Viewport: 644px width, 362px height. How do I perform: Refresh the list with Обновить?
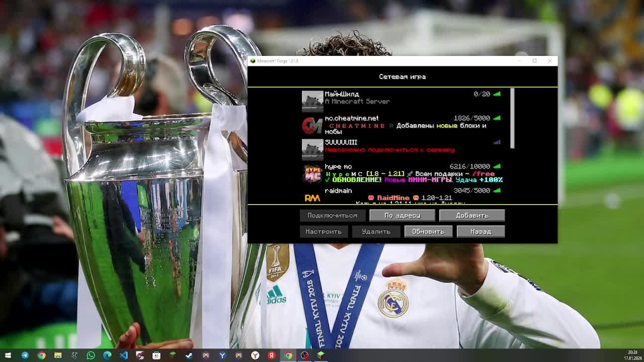[x=428, y=231]
